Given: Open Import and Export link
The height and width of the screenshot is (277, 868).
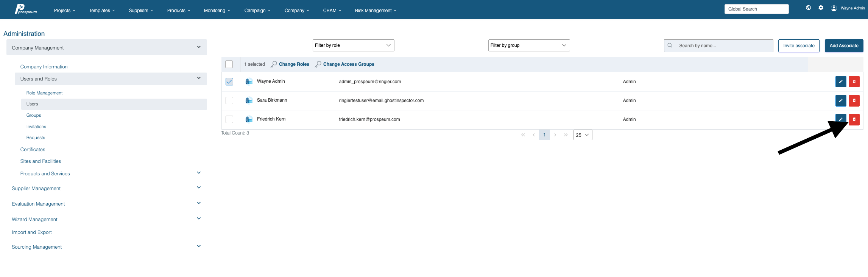Looking at the screenshot, I should (x=32, y=232).
